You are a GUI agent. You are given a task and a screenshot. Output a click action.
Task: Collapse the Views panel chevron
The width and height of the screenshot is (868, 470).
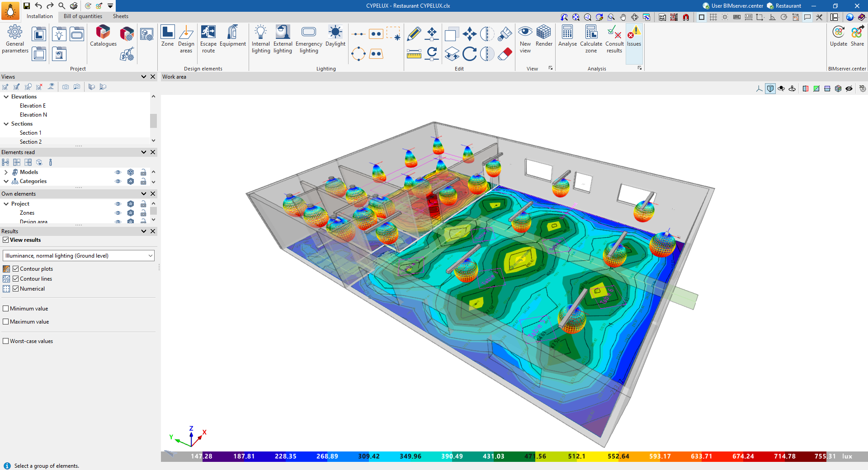click(x=144, y=77)
